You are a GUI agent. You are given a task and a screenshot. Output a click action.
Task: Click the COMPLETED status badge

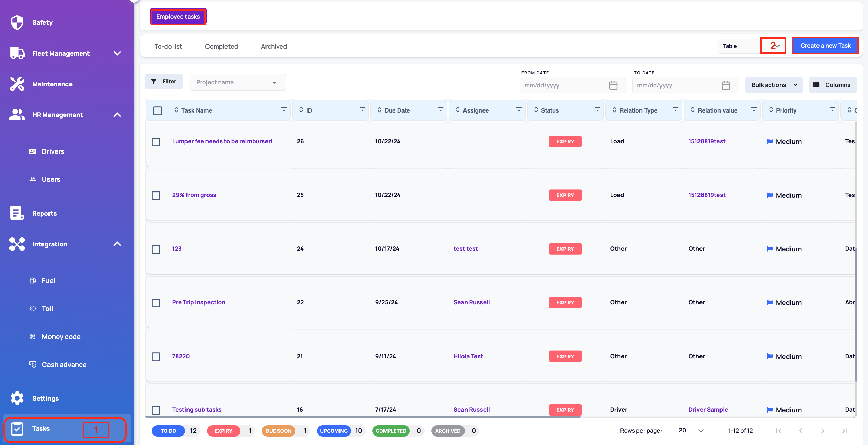click(x=391, y=431)
